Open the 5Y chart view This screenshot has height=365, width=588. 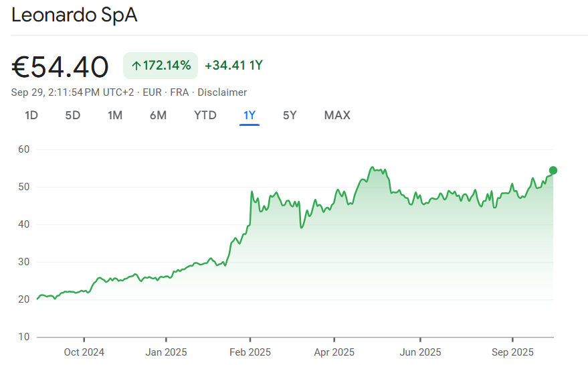click(x=290, y=115)
